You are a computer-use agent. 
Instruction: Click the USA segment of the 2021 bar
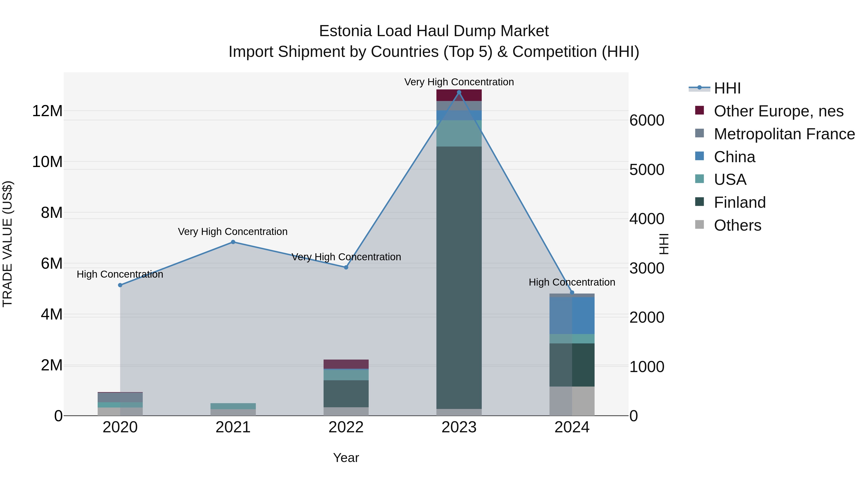click(x=233, y=406)
